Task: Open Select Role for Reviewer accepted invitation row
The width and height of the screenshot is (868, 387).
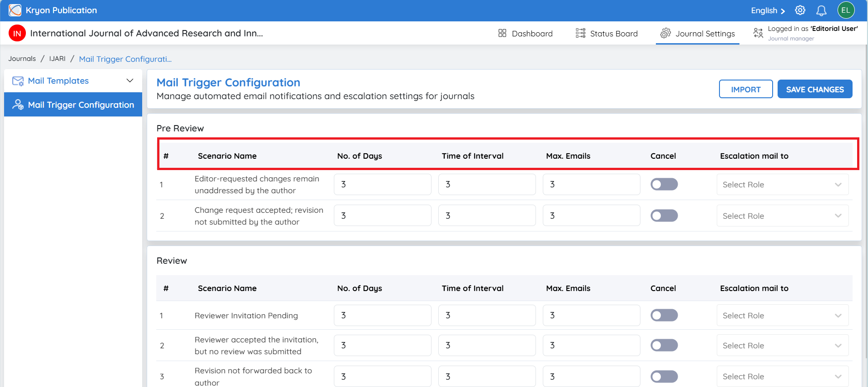Action: coord(783,346)
